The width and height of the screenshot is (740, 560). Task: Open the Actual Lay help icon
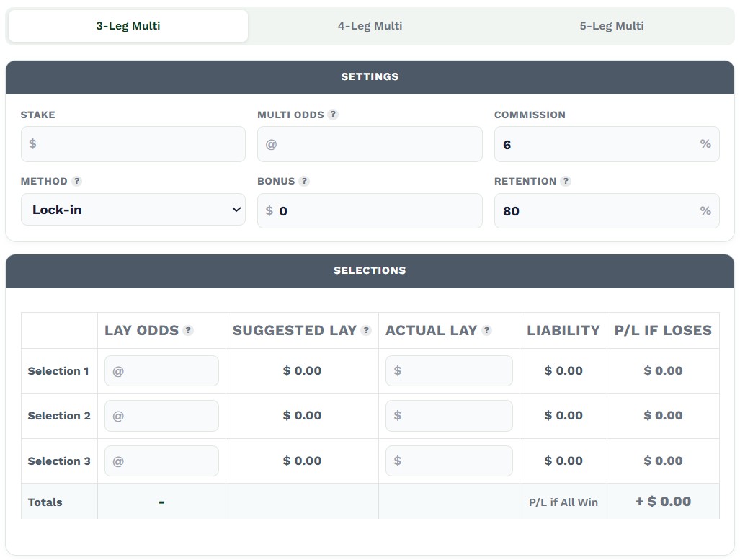click(486, 331)
